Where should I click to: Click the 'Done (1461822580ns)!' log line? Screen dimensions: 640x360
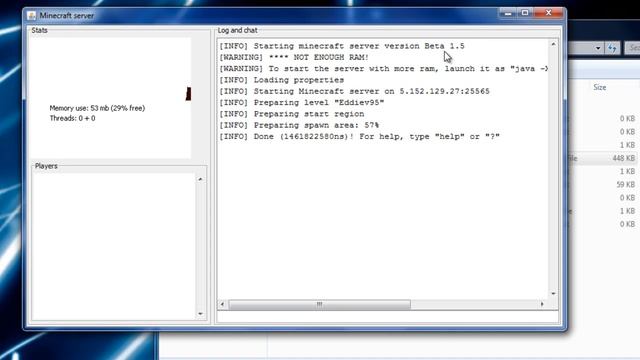click(x=360, y=137)
